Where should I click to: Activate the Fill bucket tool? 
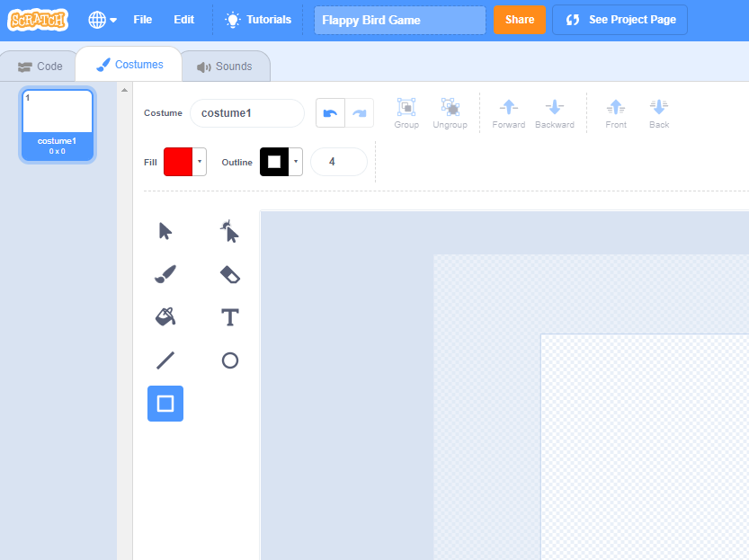pyautogui.click(x=165, y=316)
